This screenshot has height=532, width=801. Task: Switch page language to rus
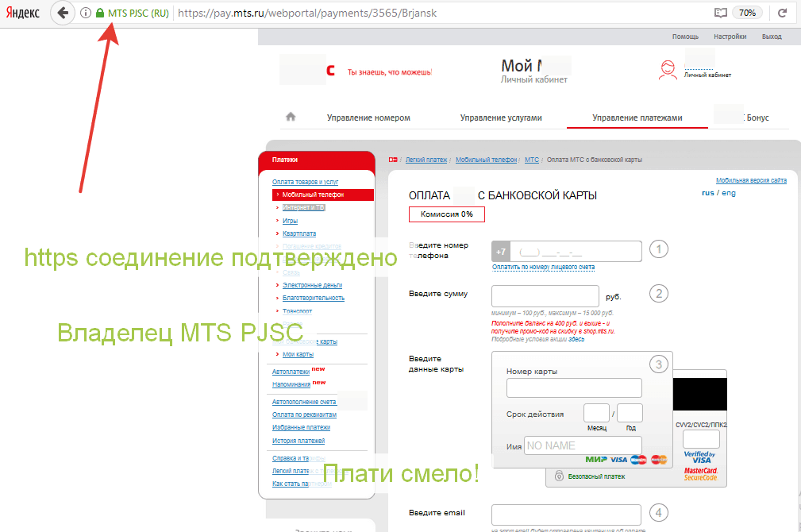[708, 193]
